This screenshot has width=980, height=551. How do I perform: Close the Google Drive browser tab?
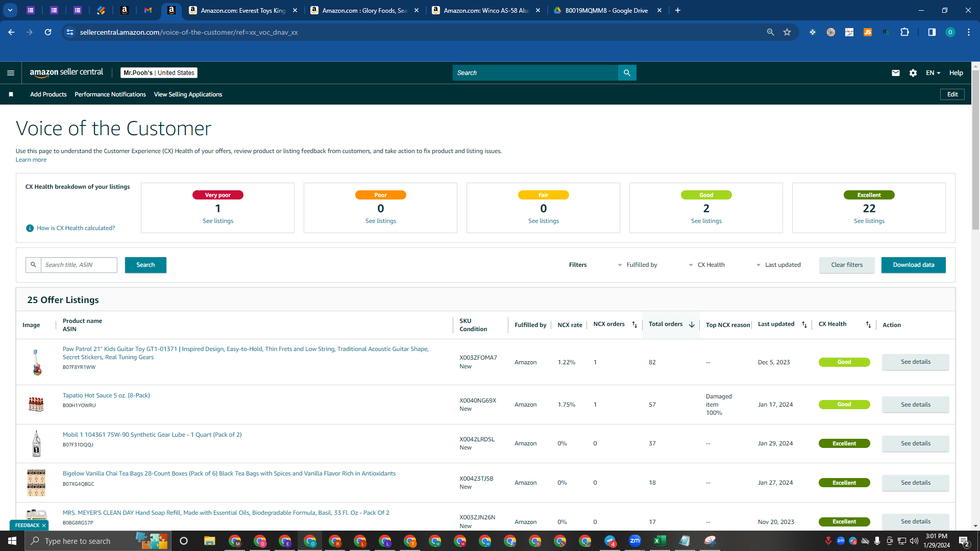click(659, 10)
